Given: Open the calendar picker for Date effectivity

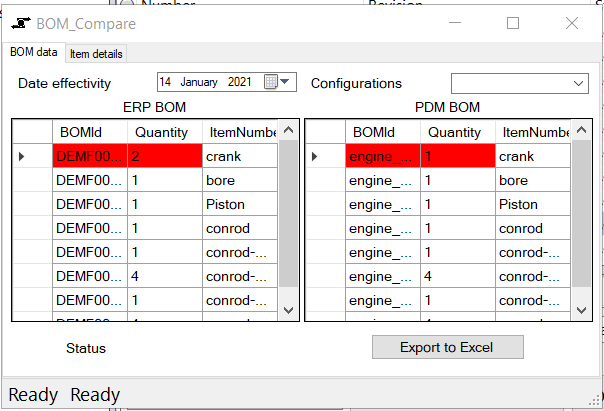Looking at the screenshot, I should [x=270, y=83].
